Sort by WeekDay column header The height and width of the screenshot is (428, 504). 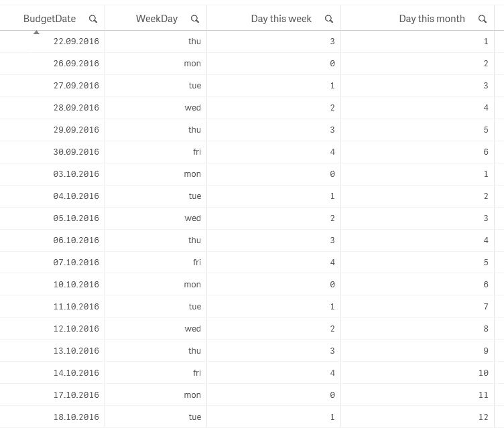click(x=157, y=19)
